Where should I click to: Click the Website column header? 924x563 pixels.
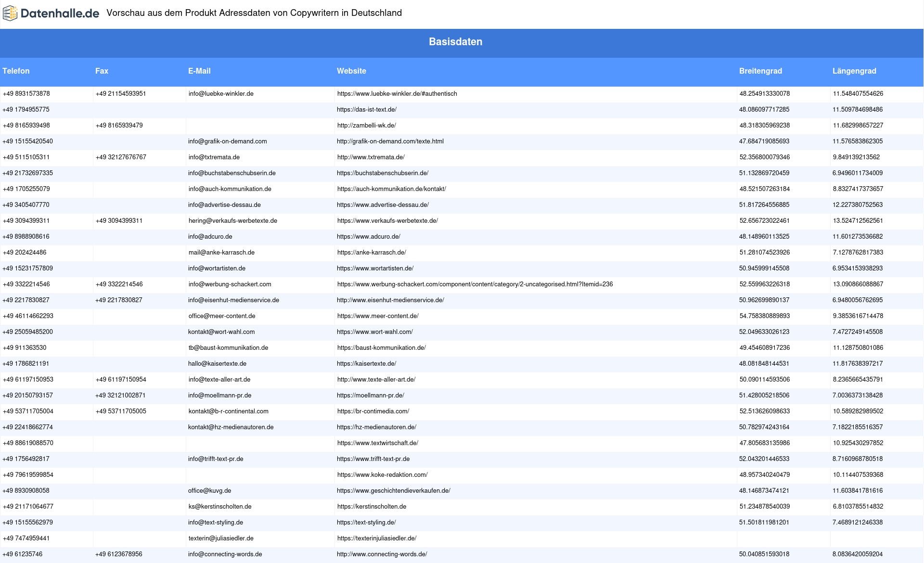tap(351, 71)
